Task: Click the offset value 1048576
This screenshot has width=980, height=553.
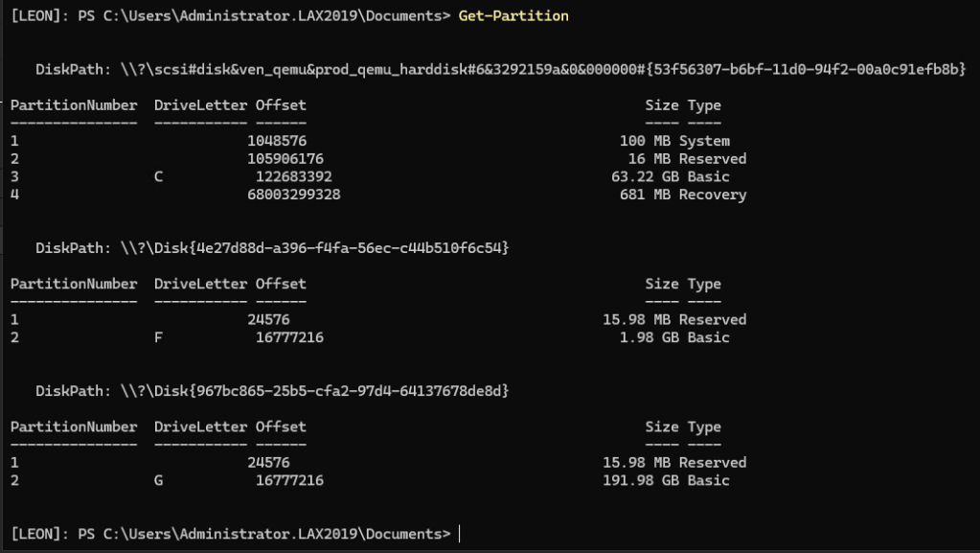Action: [x=277, y=142]
